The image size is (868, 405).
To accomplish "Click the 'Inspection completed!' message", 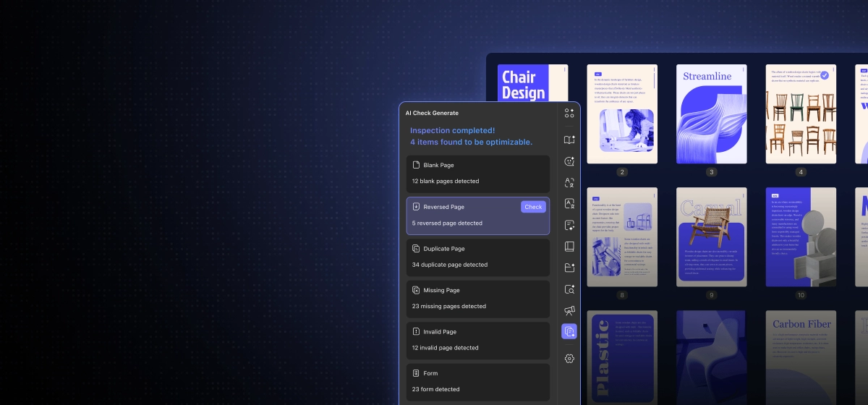I will pyautogui.click(x=453, y=130).
